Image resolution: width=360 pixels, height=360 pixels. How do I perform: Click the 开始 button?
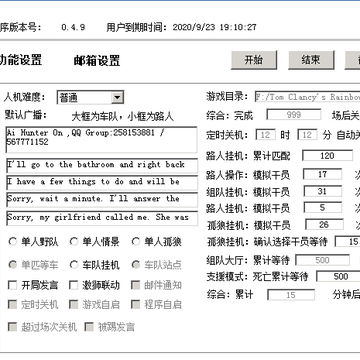(254, 60)
